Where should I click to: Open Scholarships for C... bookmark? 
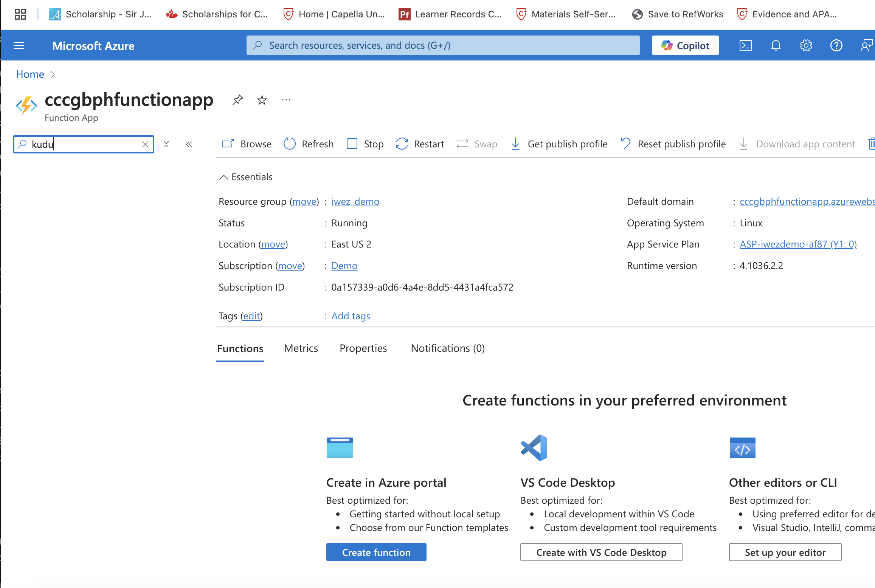pos(217,14)
